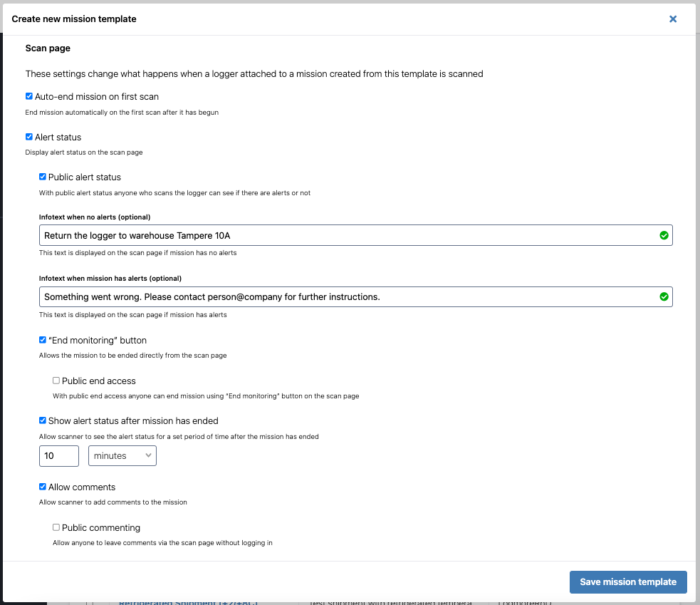Viewport: 700px width, 605px height.
Task: Disable the "End monitoring" button option
Action: (x=42, y=340)
